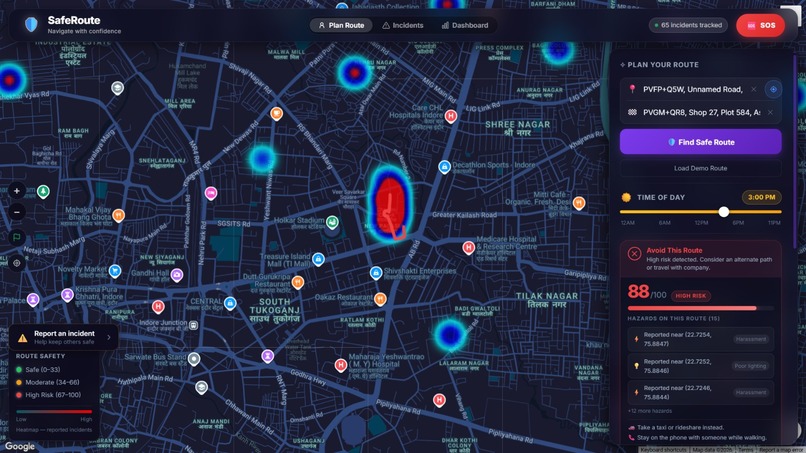The height and width of the screenshot is (453, 806).
Task: Zoom in on the map
Action: click(x=17, y=191)
